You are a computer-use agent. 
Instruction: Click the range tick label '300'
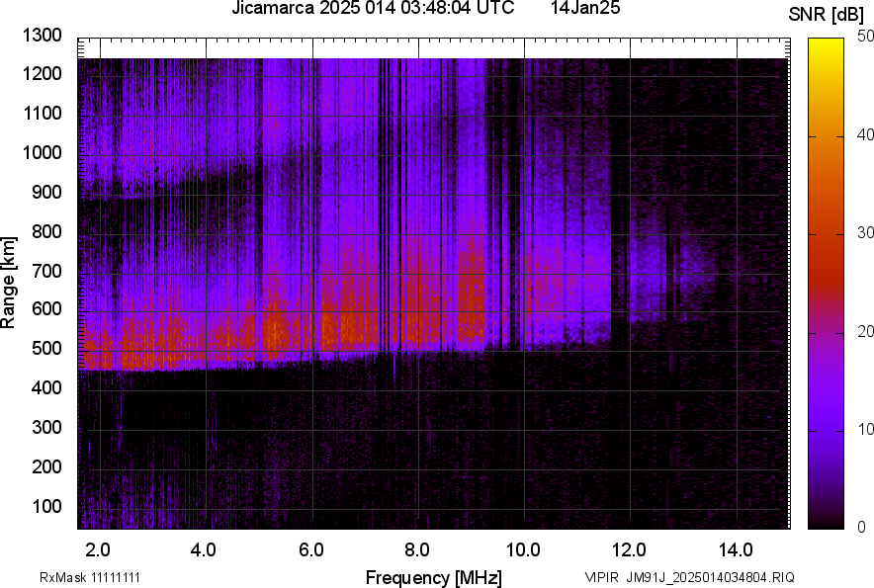46,427
